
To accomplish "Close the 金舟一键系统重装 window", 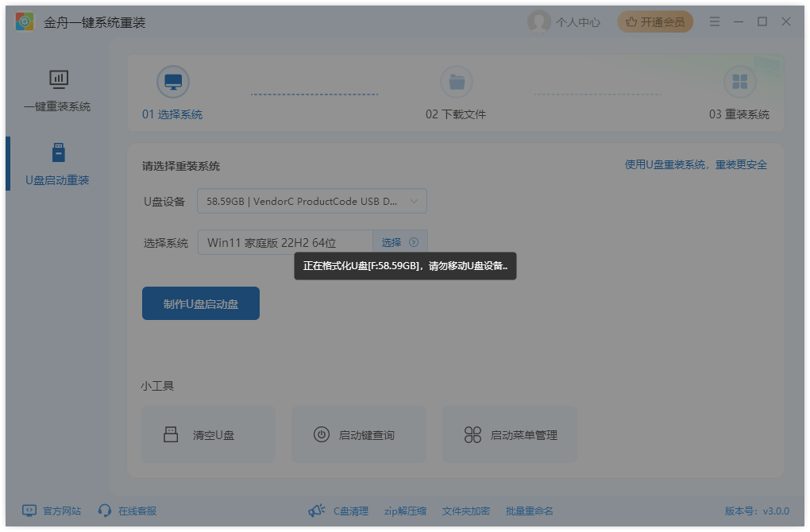I will [785, 21].
